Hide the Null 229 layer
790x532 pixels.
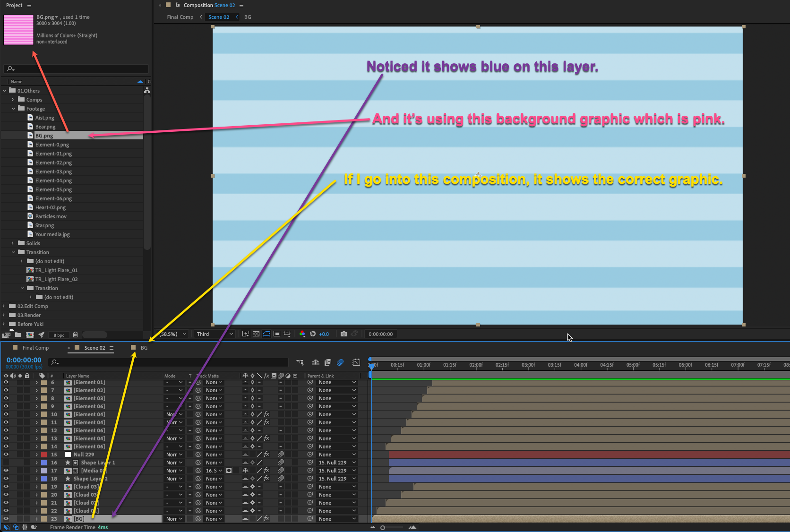[6, 454]
